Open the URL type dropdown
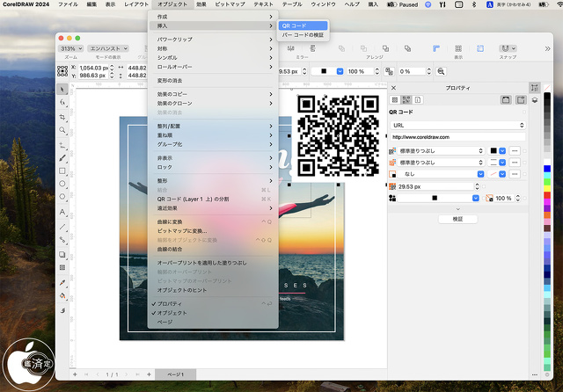This screenshot has width=563, height=392. point(457,125)
